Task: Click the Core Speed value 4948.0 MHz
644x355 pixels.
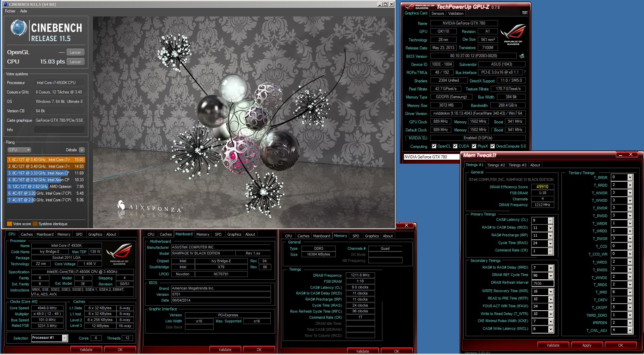Action: [47, 308]
